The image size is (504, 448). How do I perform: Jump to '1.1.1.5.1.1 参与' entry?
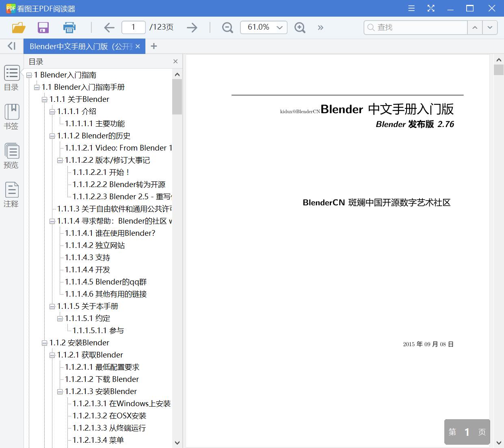[98, 330]
